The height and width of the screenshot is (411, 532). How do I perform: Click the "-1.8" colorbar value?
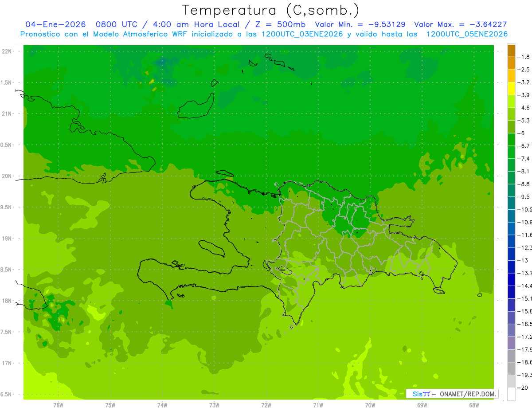pos(524,57)
